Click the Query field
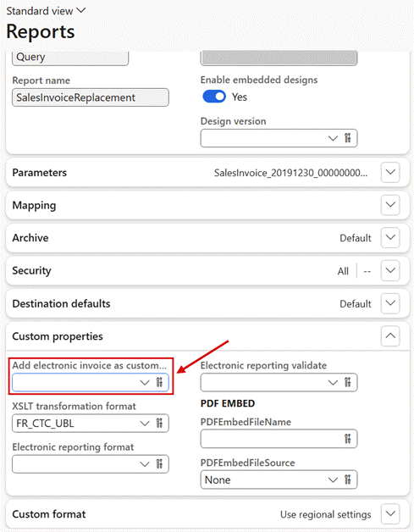This screenshot has height=532, width=414. pyautogui.click(x=70, y=58)
